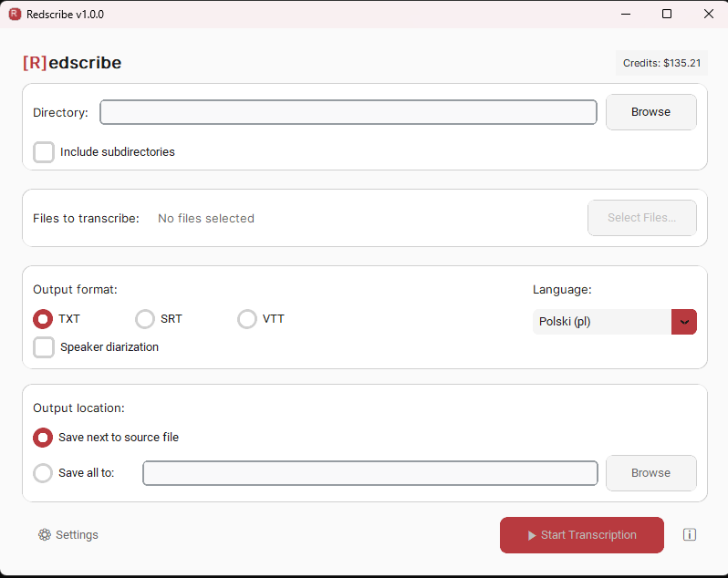Choose Save next to source file option
This screenshot has width=728, height=578.
tap(43, 438)
